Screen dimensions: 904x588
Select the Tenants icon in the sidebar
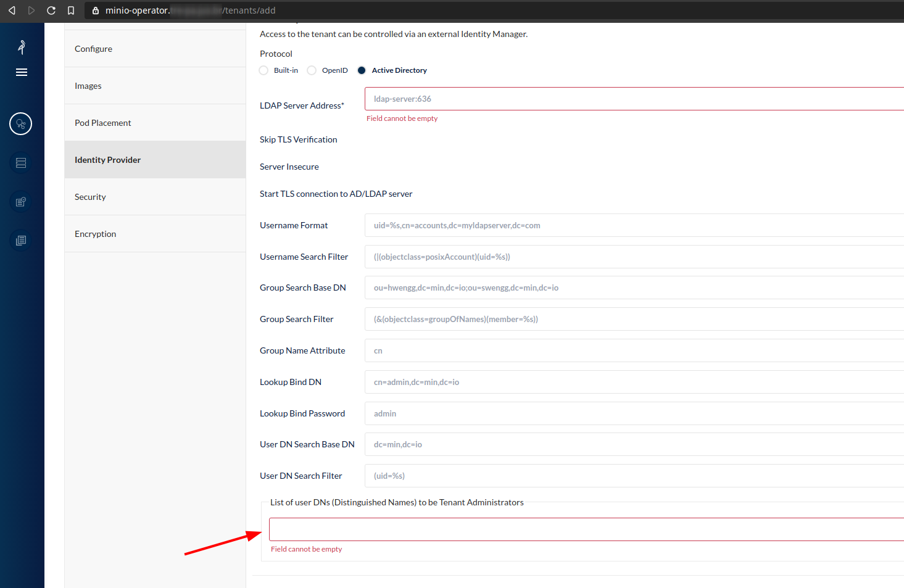[20, 123]
